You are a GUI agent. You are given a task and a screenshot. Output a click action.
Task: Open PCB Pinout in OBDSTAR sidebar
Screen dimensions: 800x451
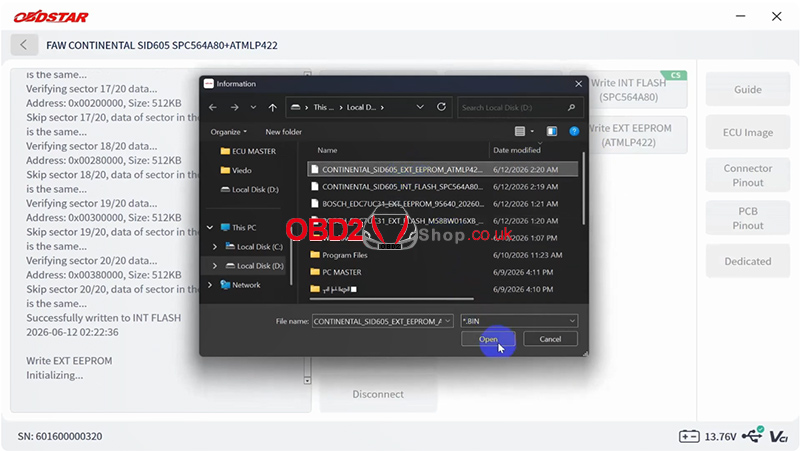coord(747,218)
